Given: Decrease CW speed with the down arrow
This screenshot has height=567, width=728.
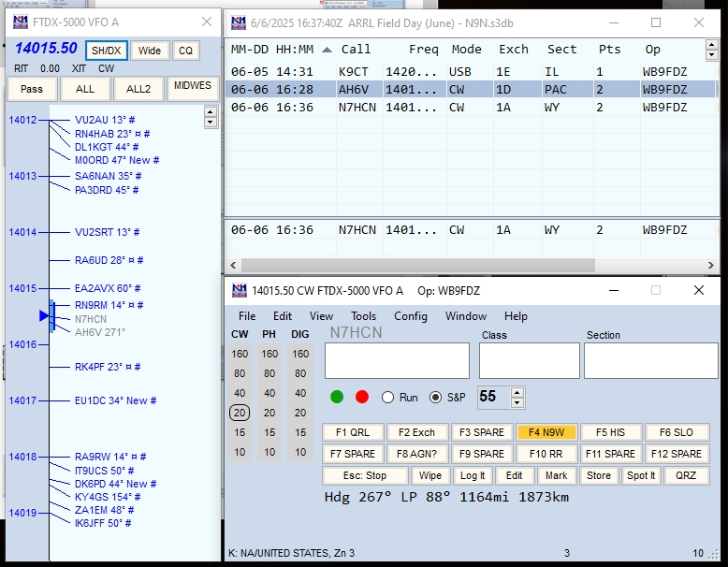Looking at the screenshot, I should [x=517, y=402].
